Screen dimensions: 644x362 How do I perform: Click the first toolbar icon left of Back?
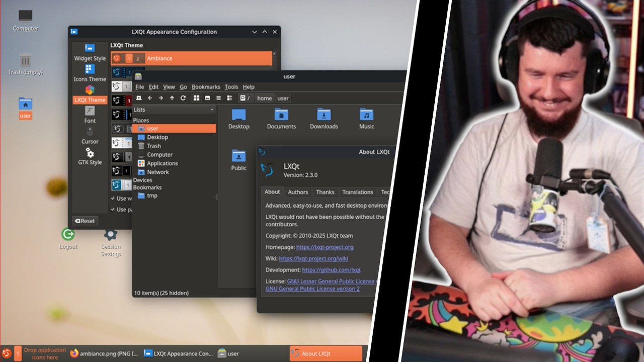click(x=139, y=98)
